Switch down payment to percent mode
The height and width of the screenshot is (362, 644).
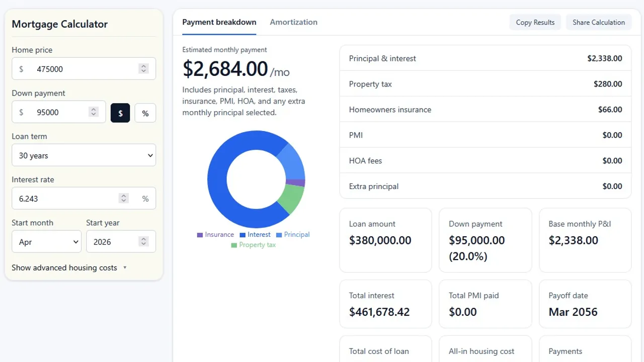(145, 113)
